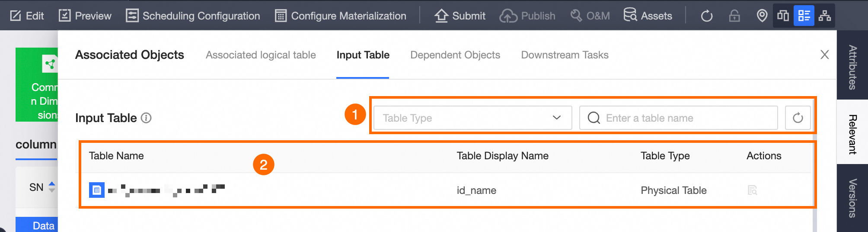Screen dimensions: 868x232
Task: Switch to the hierarchy tree view icon
Action: [x=825, y=16]
